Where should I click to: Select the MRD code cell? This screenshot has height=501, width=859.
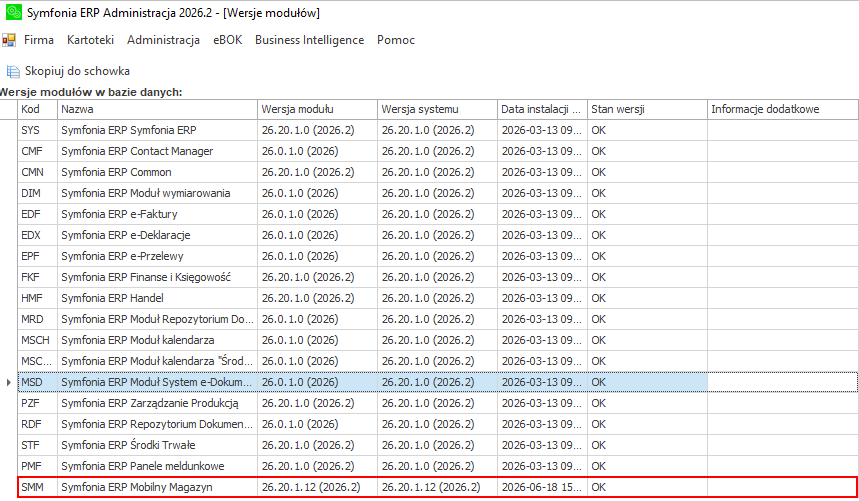[x=37, y=319]
